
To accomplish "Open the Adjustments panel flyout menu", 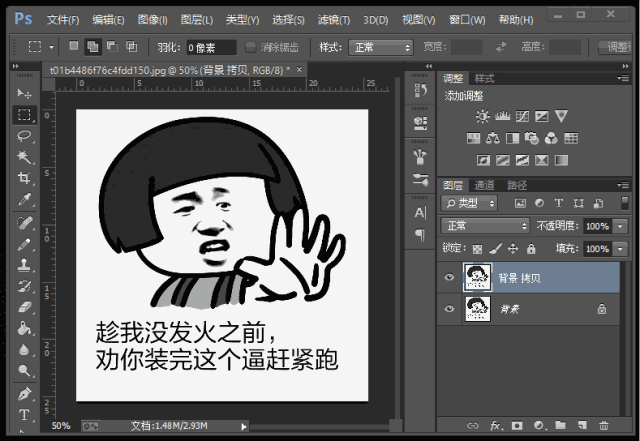I will click(x=623, y=78).
